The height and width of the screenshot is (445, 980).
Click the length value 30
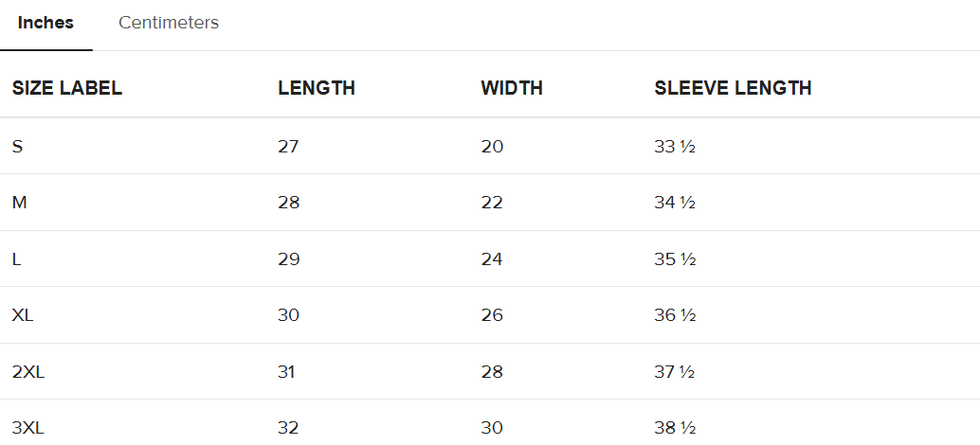pyautogui.click(x=288, y=315)
